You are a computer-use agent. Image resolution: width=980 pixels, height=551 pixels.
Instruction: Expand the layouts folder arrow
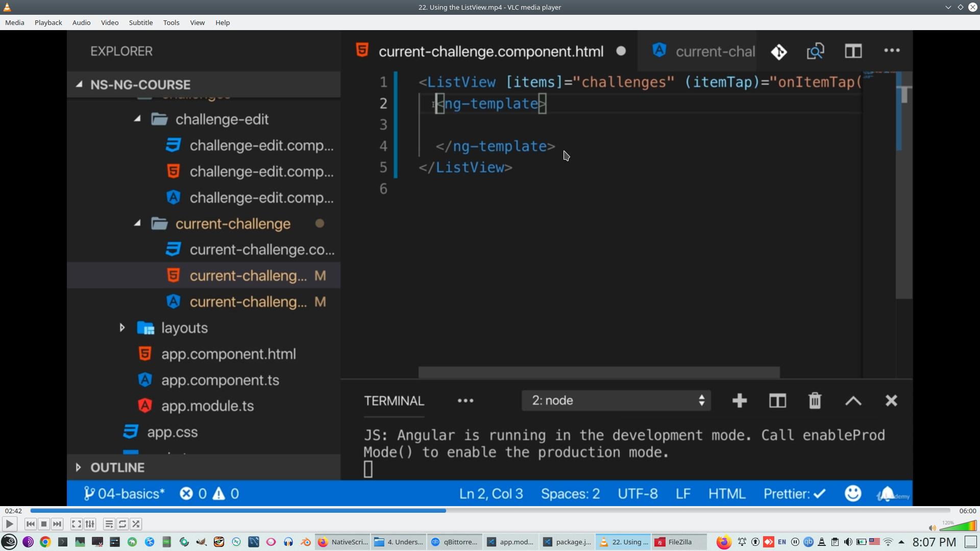(x=122, y=328)
